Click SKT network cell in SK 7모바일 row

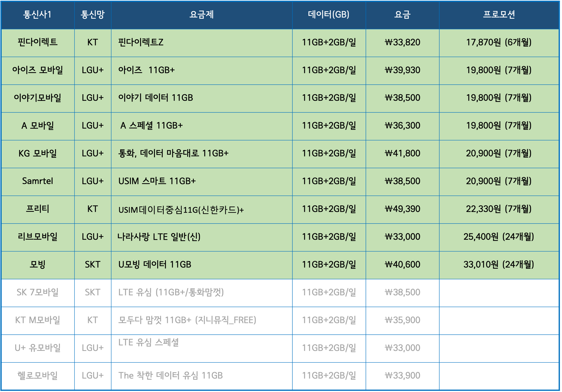tap(93, 293)
